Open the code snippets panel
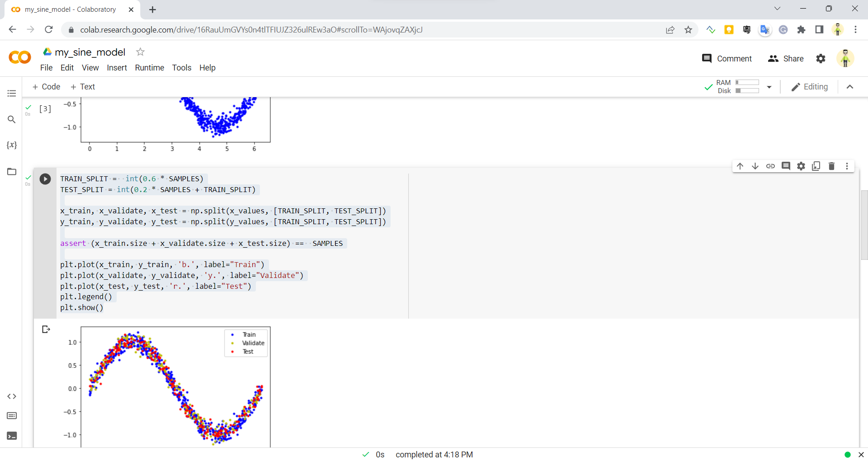 [x=12, y=396]
